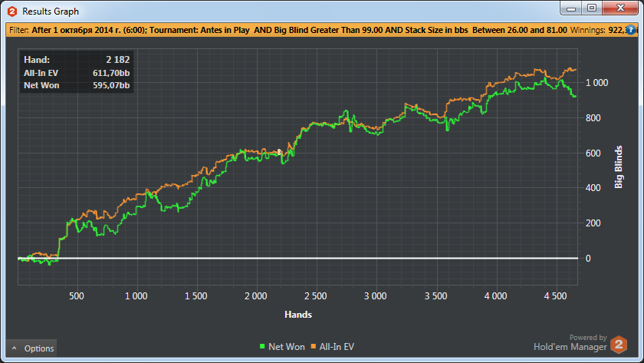This screenshot has height=363, width=644.
Task: Toggle the All-In EV legend series
Action: click(x=333, y=347)
